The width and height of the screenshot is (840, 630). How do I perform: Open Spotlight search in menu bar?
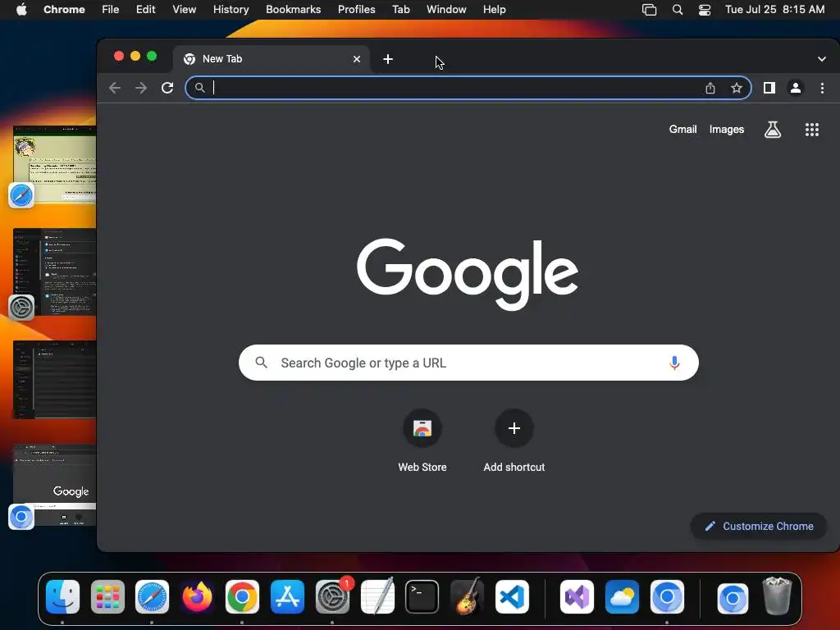pos(678,10)
